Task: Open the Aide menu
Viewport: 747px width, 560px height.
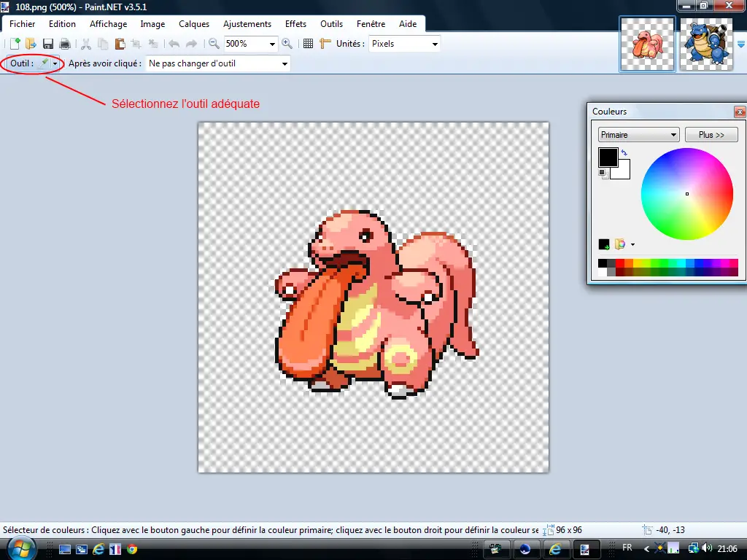Action: [407, 24]
